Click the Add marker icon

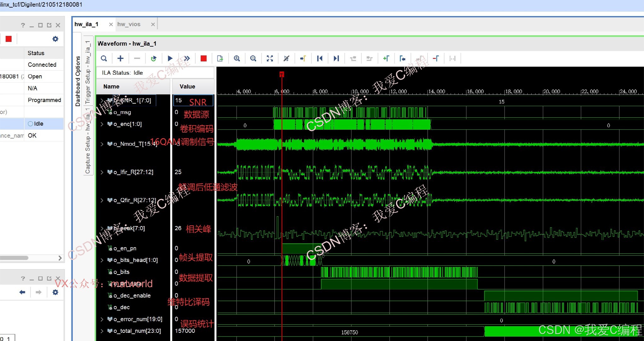(386, 59)
